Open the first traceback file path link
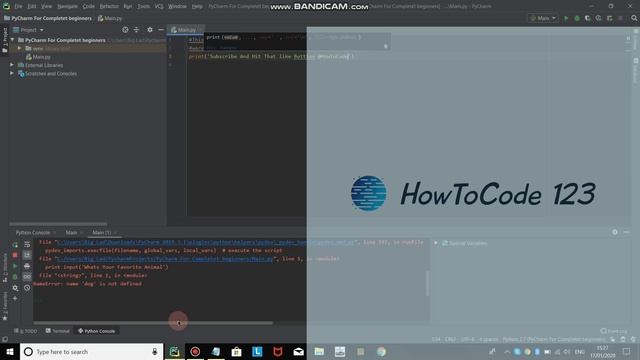Image resolution: width=640 pixels, height=360 pixels. [x=206, y=242]
